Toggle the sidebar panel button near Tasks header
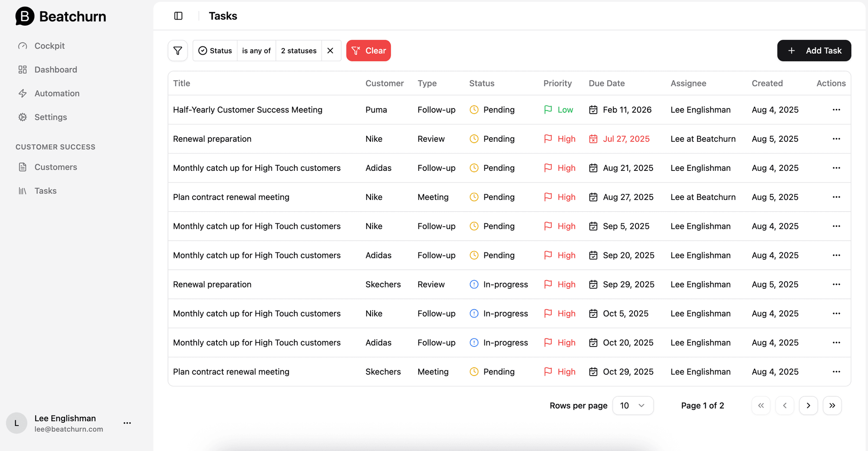The width and height of the screenshot is (868, 451). click(x=178, y=16)
